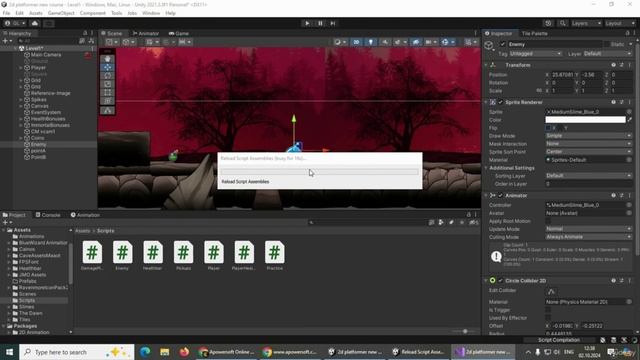Click the Pause button
The image size is (640, 360).
(x=320, y=23)
